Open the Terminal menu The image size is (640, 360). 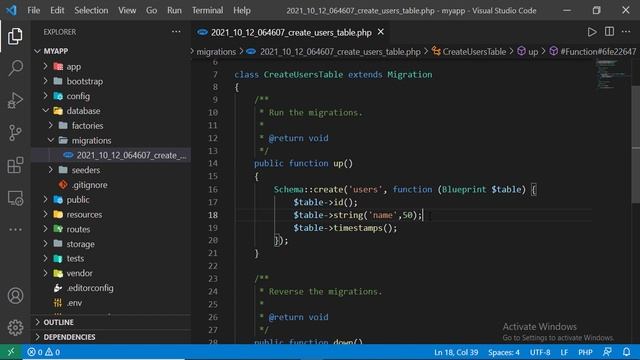pos(207,10)
